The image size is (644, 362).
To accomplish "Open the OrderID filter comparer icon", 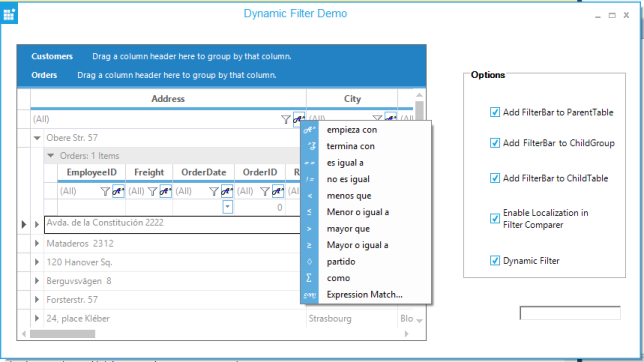I will [278, 191].
